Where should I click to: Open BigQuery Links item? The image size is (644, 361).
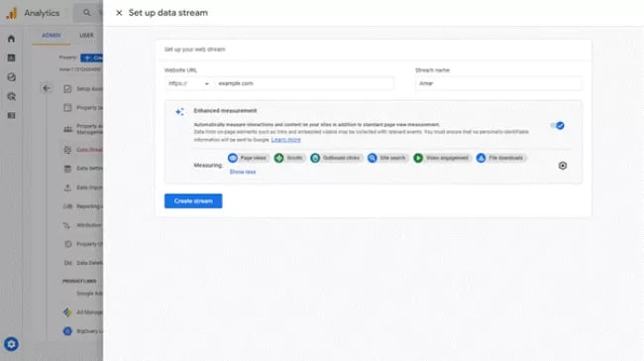(82, 331)
